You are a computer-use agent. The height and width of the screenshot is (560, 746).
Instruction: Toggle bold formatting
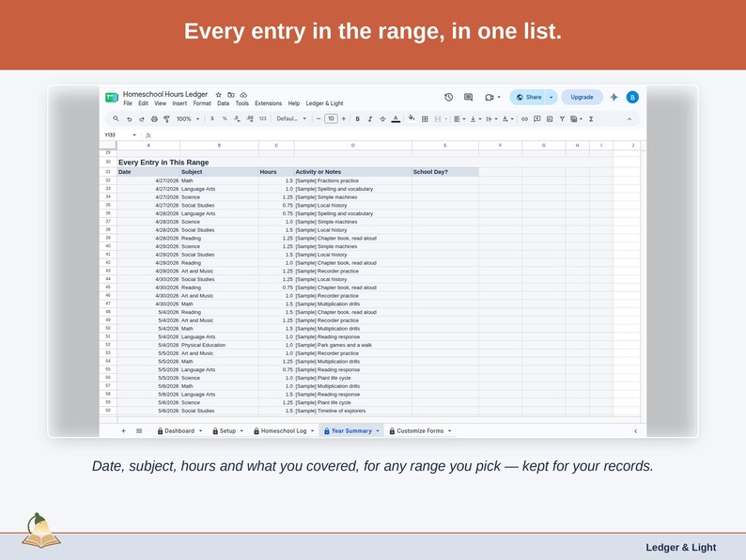click(357, 119)
